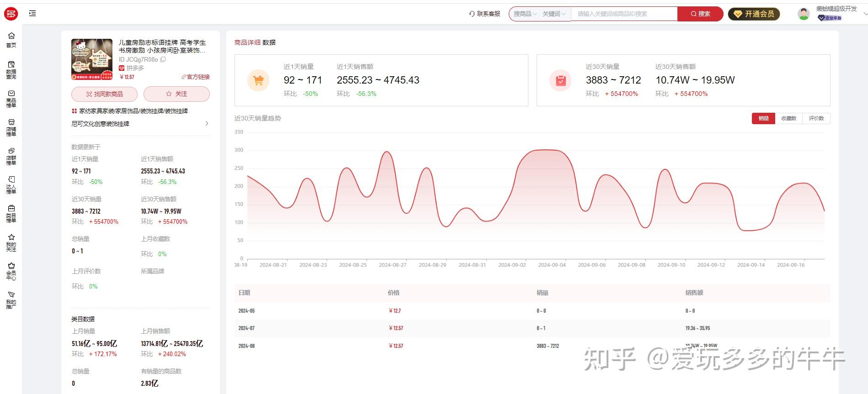Image resolution: width=868 pixels, height=394 pixels.
Task: Click the 日期 column header
Action: (244, 293)
